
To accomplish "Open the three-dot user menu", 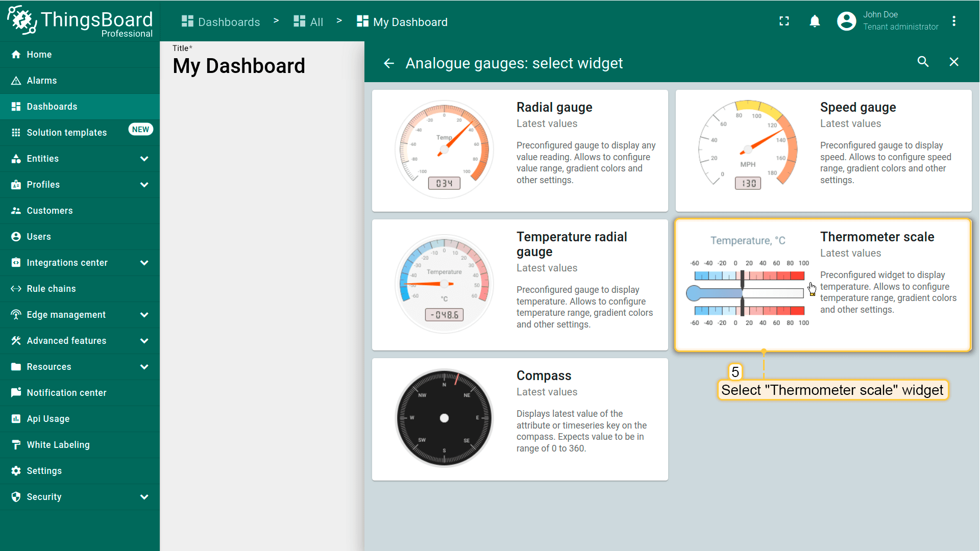I will [953, 21].
